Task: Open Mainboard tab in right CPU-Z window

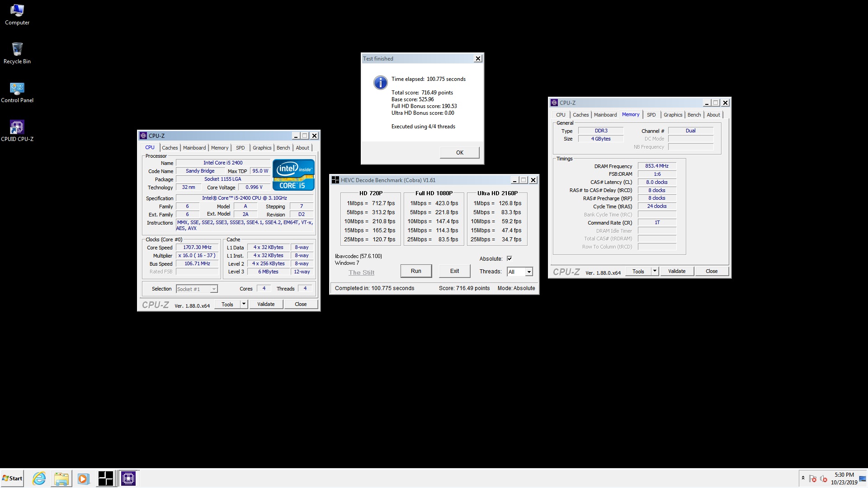Action: pos(605,115)
